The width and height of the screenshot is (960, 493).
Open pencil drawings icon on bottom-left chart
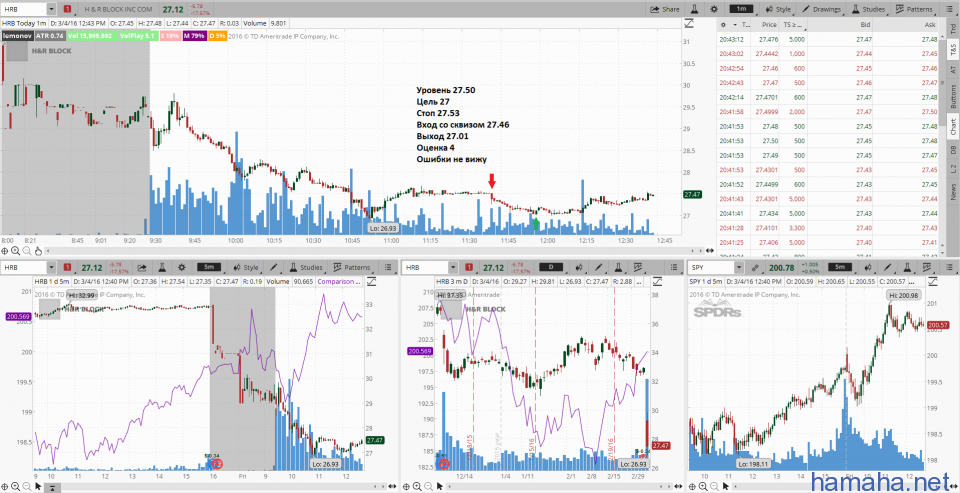coord(274,268)
